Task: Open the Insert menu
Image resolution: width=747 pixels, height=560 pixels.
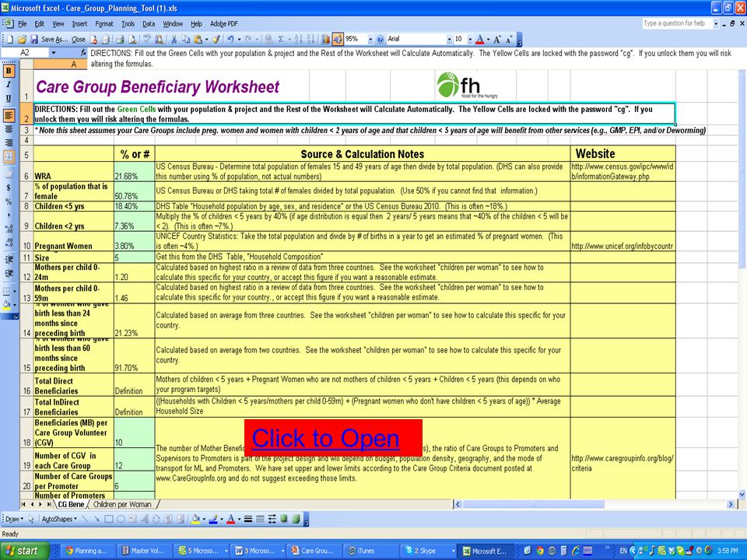Action: (x=79, y=24)
